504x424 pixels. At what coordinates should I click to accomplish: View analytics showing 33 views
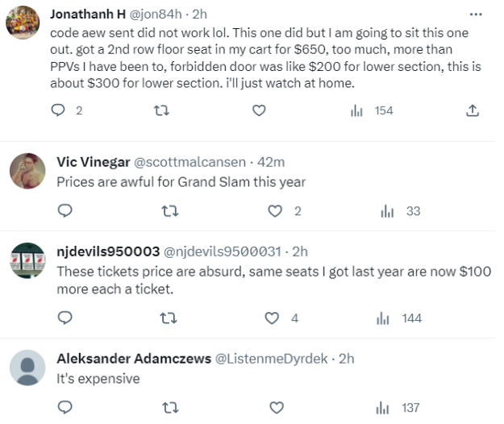(400, 211)
